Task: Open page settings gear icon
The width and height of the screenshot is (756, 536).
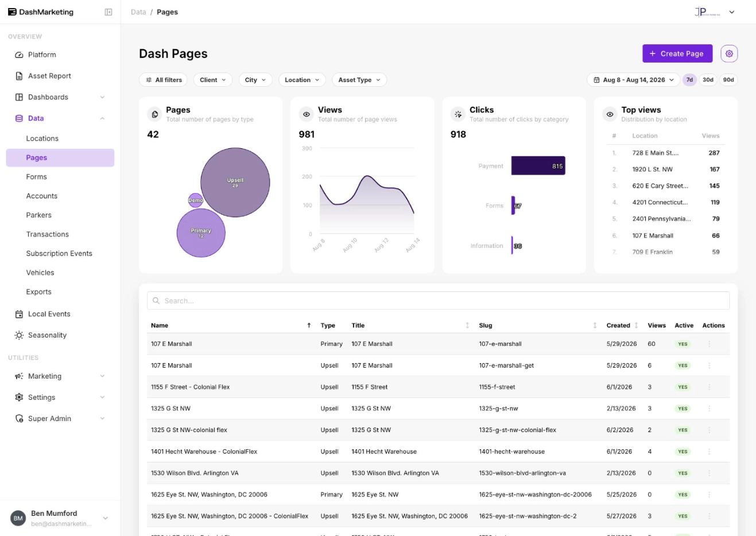Action: (x=729, y=53)
